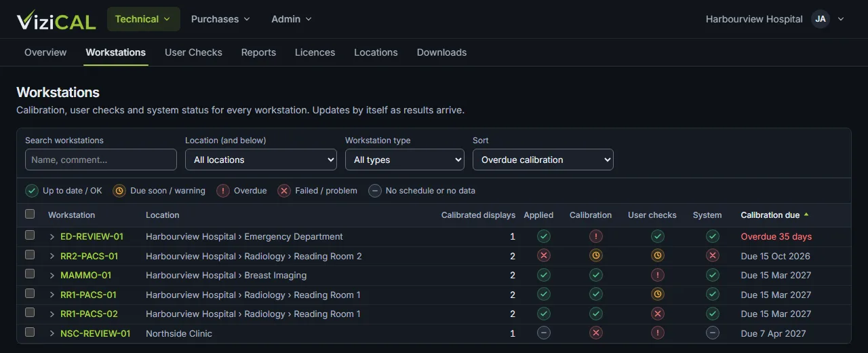Click NSC-REVIEW-01 no-data Applied icon
Image resolution: width=868 pixels, height=353 pixels.
point(544,333)
